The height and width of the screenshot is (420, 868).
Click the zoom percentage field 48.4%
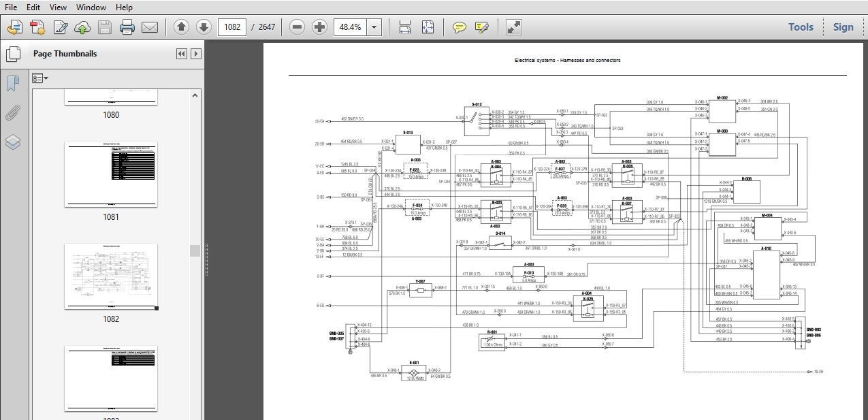click(x=350, y=27)
